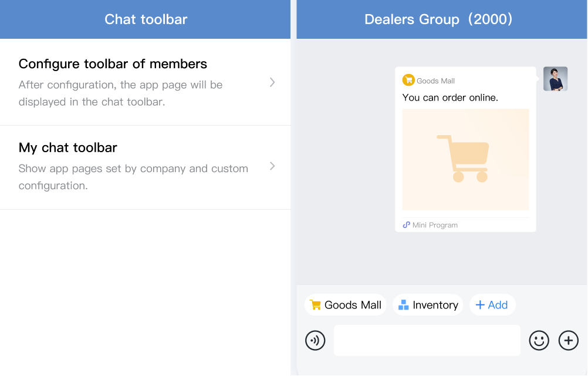This screenshot has height=376, width=588.
Task: Tap the Goods Mall toolbar button
Action: [x=346, y=305]
